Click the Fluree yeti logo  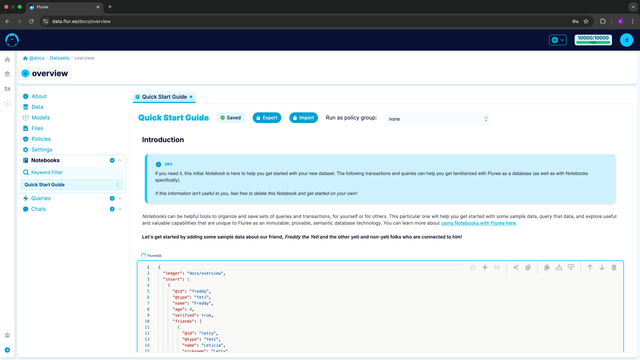[x=12, y=40]
